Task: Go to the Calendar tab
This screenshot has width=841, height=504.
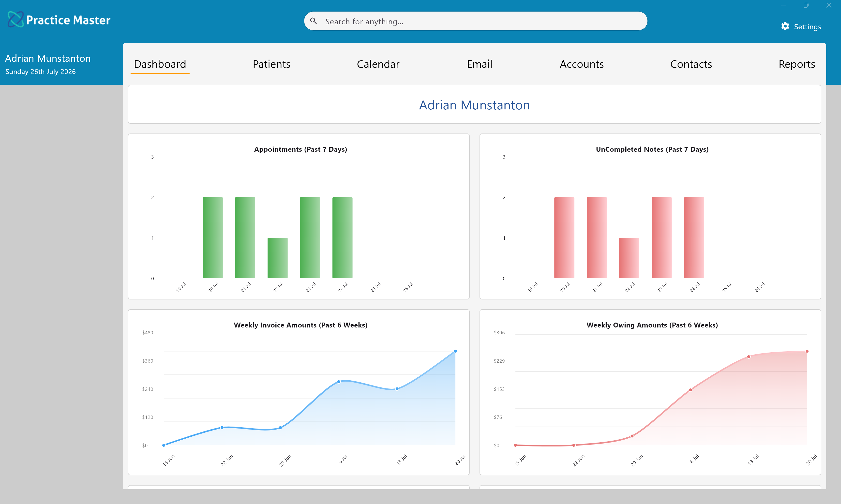Action: coord(378,64)
